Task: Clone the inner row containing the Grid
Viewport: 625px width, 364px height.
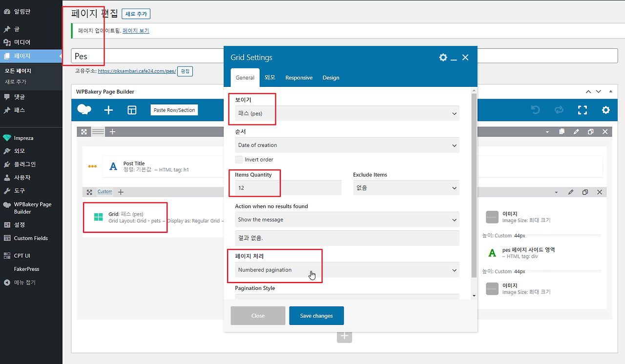Action: coord(585,192)
